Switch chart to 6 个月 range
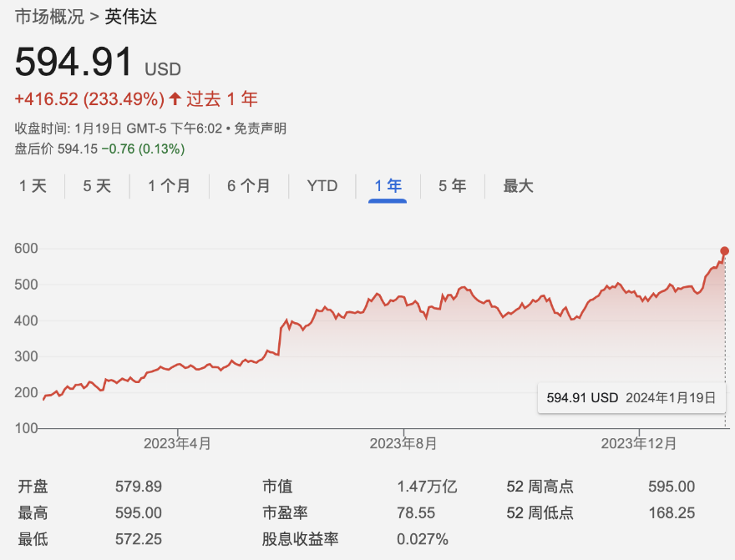Image resolution: width=735 pixels, height=560 pixels. [248, 186]
